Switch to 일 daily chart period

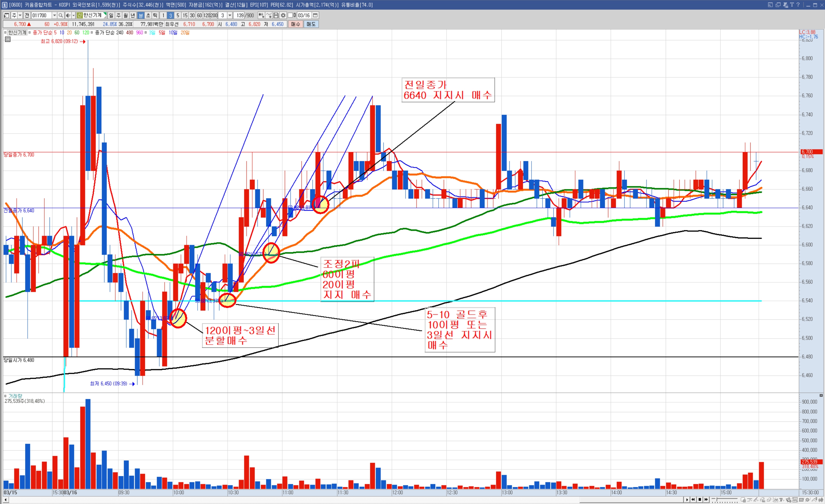[111, 15]
